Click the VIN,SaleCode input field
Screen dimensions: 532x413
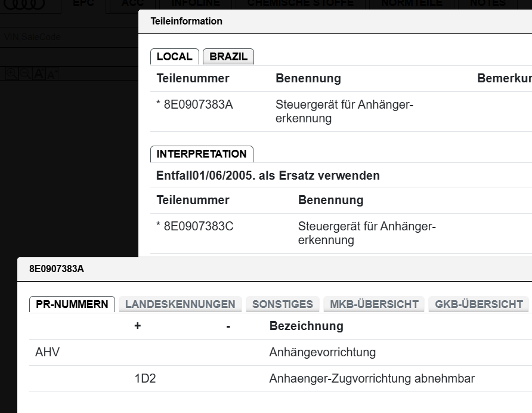pos(69,36)
